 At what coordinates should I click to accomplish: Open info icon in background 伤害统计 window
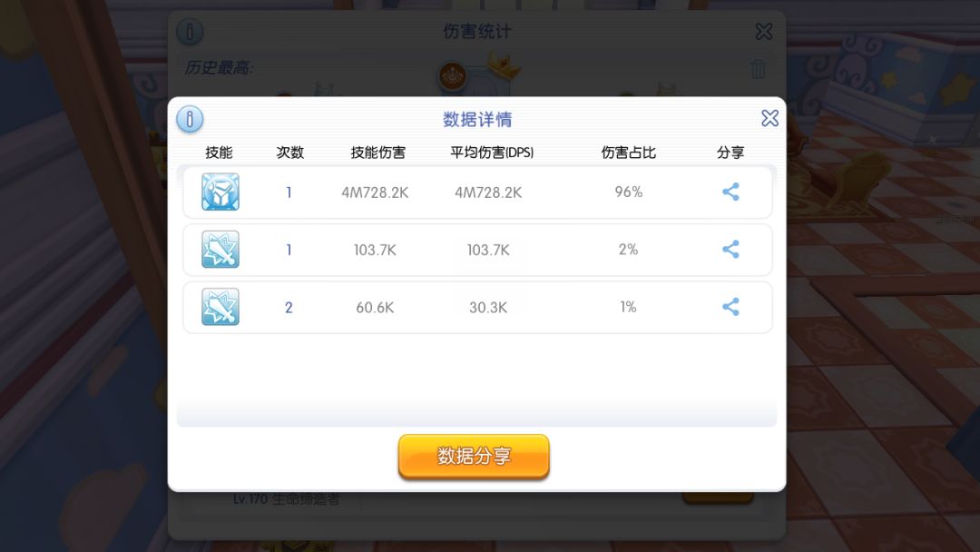point(190,31)
